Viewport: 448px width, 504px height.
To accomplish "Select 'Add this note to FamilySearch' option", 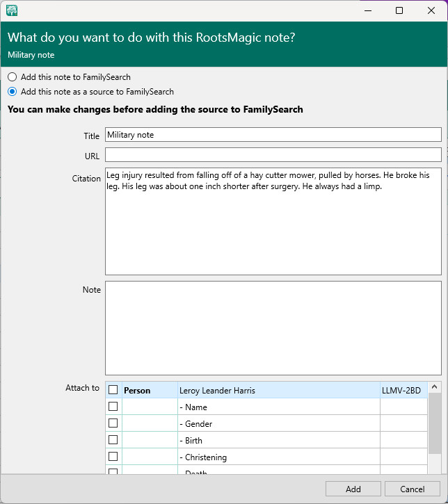I will 13,77.
